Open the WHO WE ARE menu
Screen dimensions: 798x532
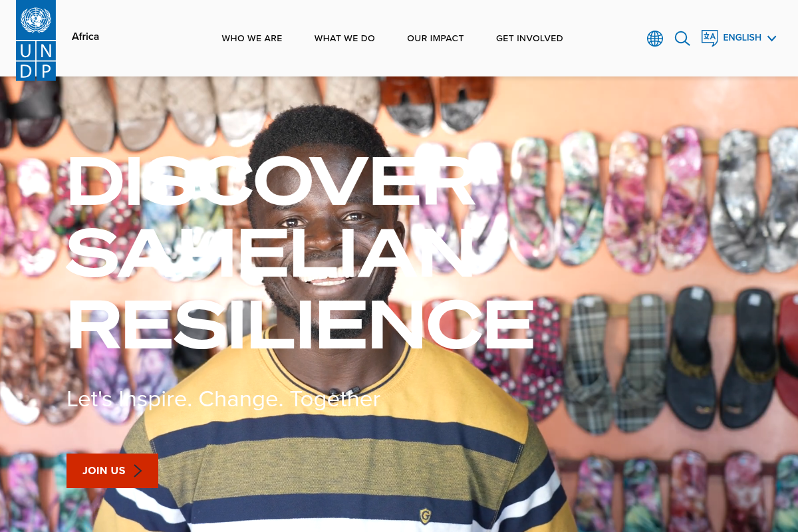[x=252, y=39]
